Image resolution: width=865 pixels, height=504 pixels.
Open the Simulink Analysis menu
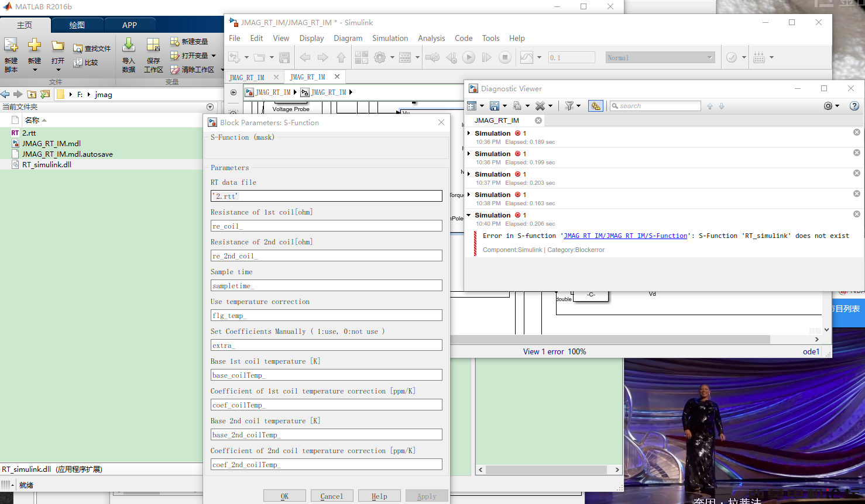pos(431,38)
